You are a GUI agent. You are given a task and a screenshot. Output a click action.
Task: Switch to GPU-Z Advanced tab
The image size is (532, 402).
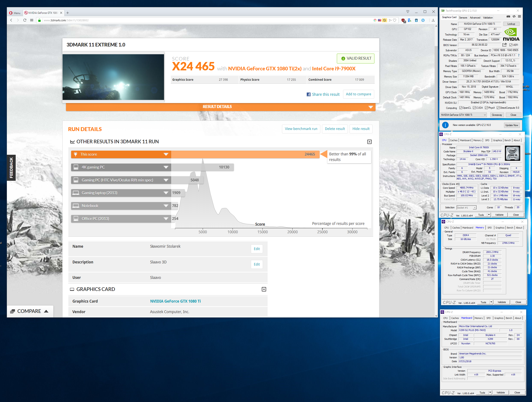475,18
